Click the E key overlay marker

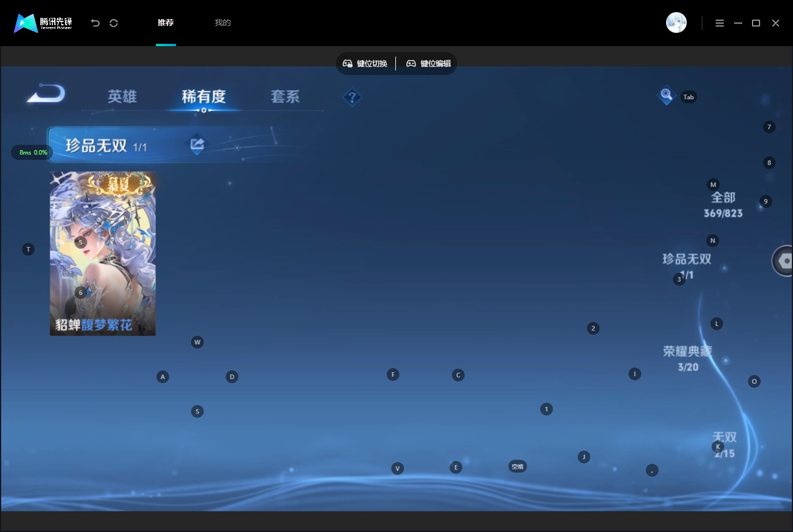coord(456,467)
